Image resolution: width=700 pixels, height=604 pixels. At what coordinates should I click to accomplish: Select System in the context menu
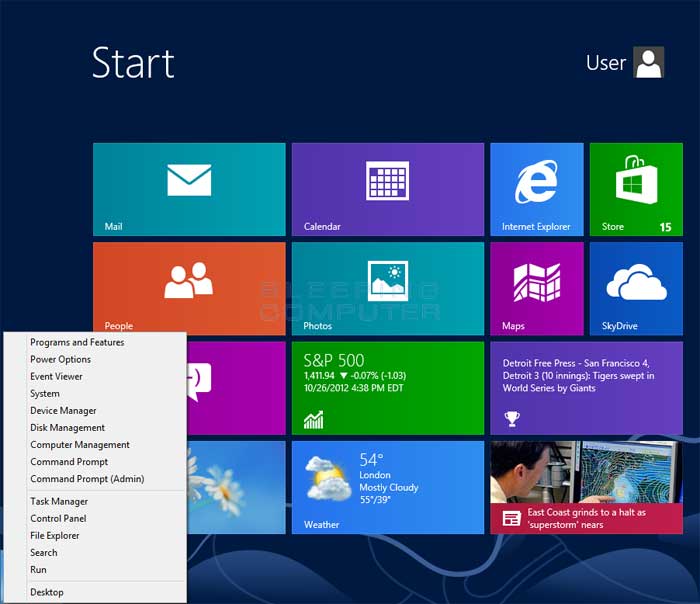point(45,394)
